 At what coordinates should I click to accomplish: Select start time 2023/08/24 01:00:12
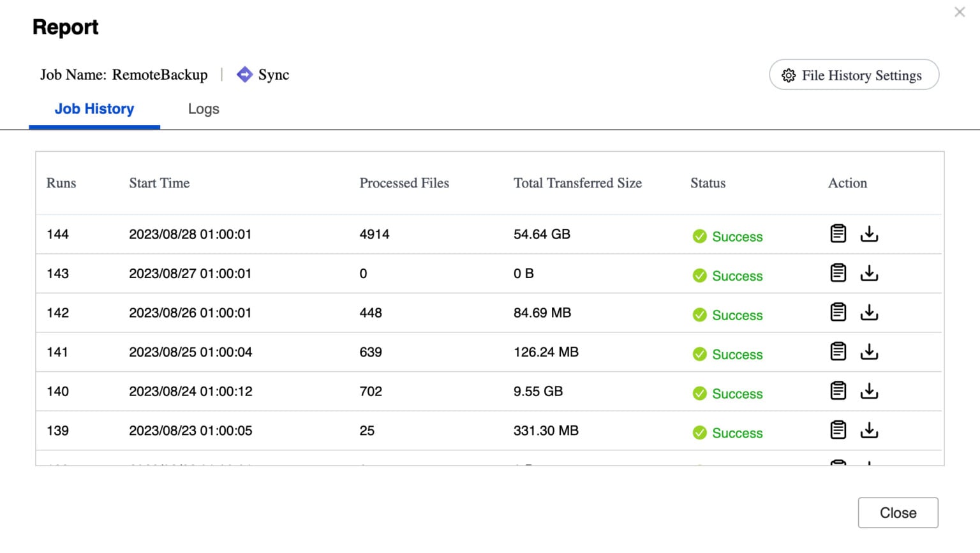pos(191,391)
